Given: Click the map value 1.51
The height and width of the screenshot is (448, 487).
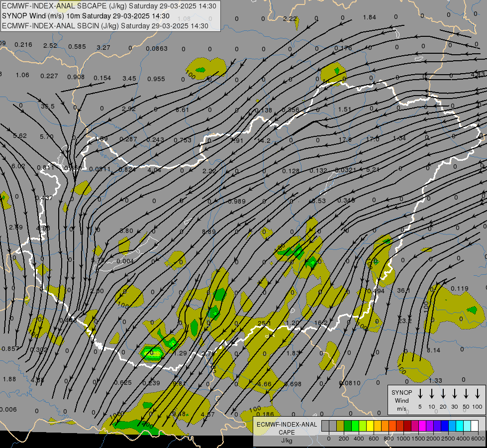Looking at the screenshot, I should click(x=345, y=110).
